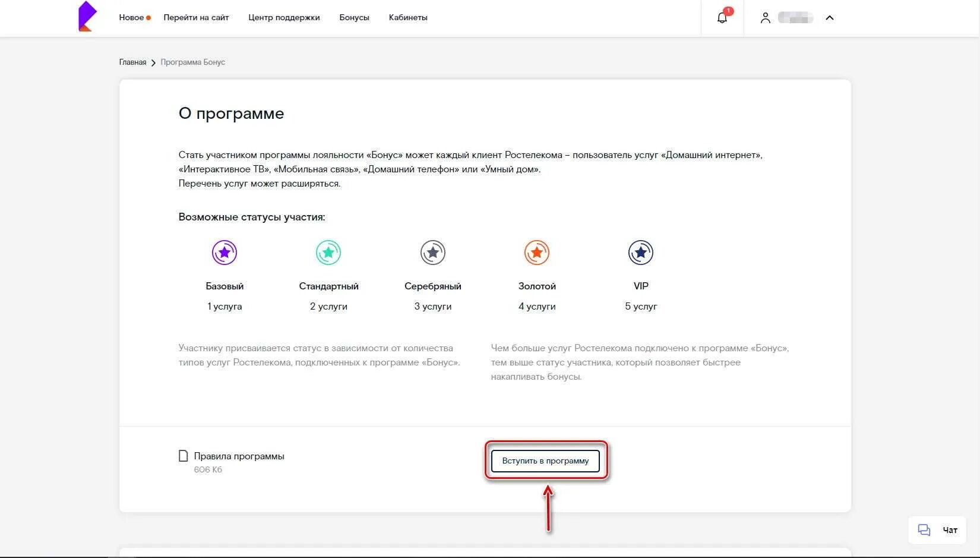This screenshot has width=980, height=558.
Task: Open the Новое menu item
Action: (x=131, y=17)
